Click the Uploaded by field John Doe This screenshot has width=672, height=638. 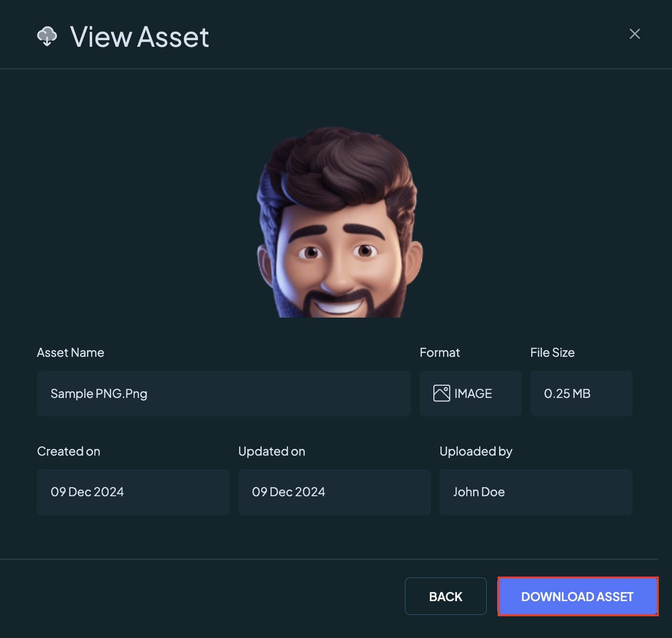(536, 492)
